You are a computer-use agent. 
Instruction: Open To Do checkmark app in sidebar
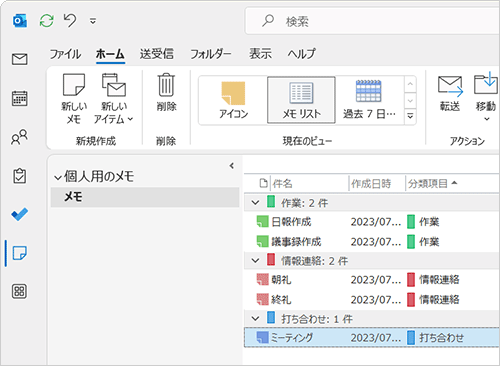20,214
